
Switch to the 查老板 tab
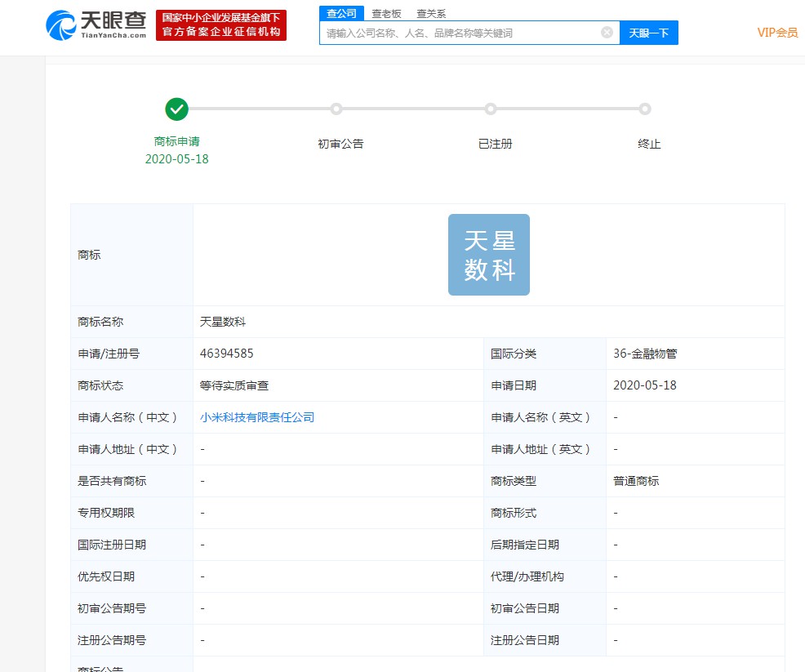click(x=387, y=14)
